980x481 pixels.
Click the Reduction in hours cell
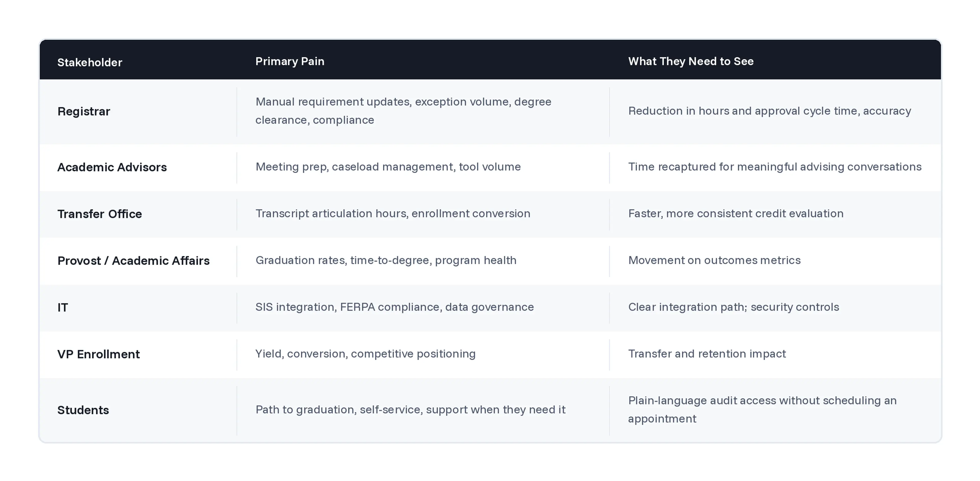point(769,111)
